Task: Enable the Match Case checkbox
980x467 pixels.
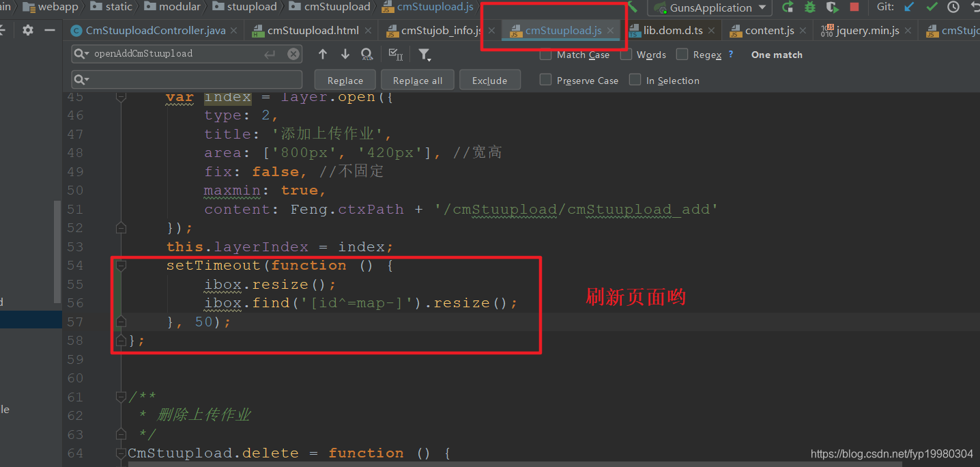Action: tap(545, 54)
